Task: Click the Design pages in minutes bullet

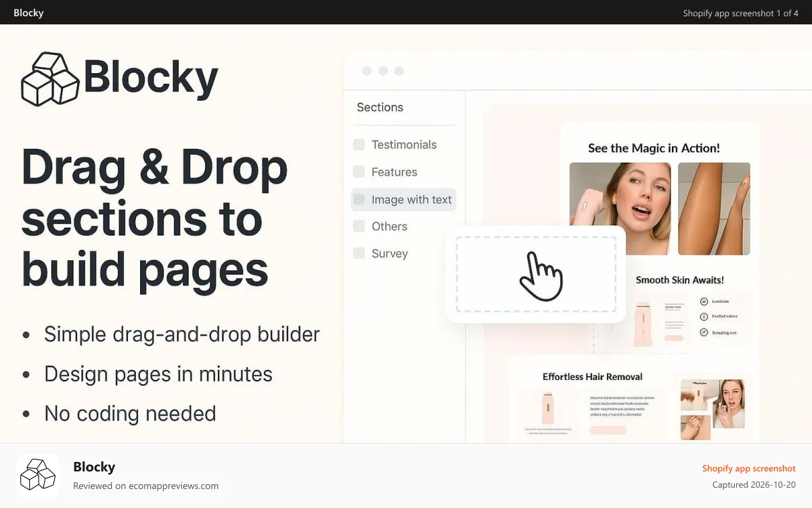Action: 158,374
